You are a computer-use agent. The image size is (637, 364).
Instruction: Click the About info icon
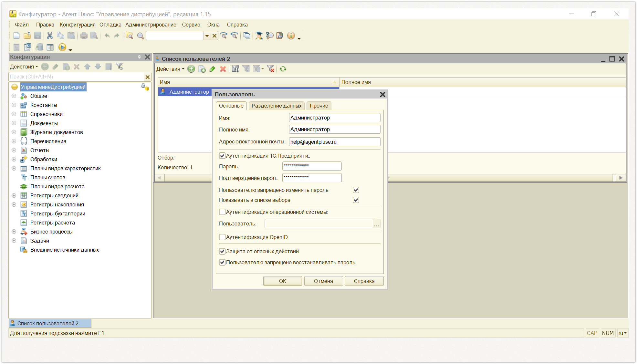[291, 36]
